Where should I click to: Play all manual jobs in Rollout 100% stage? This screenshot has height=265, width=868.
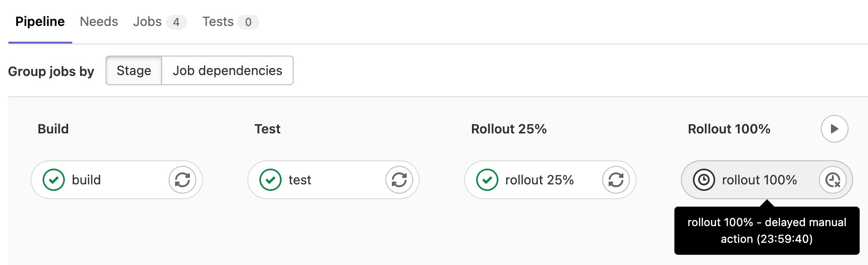(834, 129)
